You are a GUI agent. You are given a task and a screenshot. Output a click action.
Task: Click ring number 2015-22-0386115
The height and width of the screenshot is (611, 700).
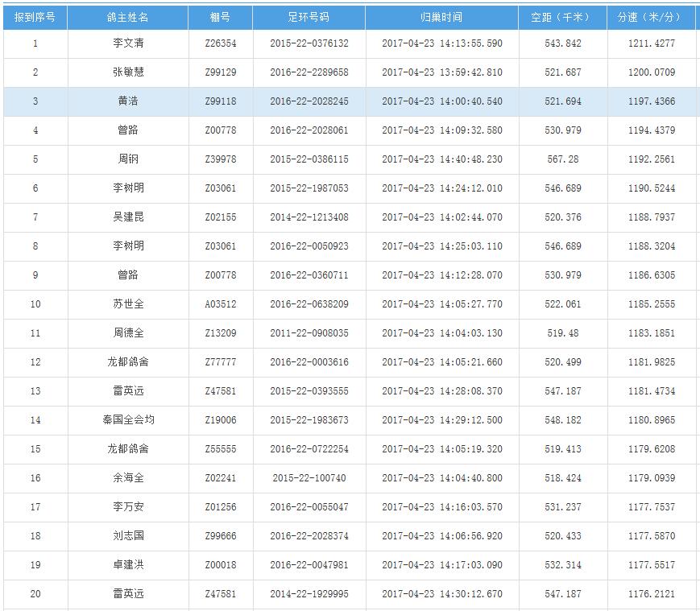[x=309, y=159]
